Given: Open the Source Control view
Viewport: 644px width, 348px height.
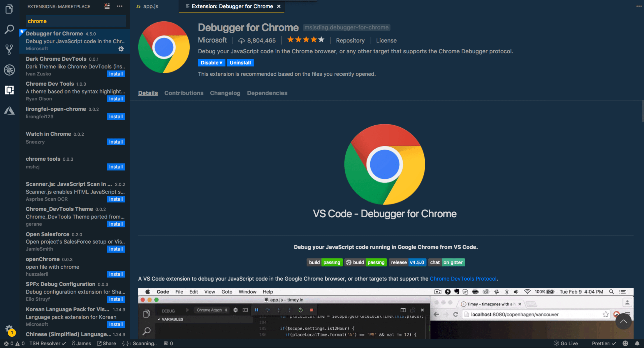Looking at the screenshot, I should (x=9, y=49).
